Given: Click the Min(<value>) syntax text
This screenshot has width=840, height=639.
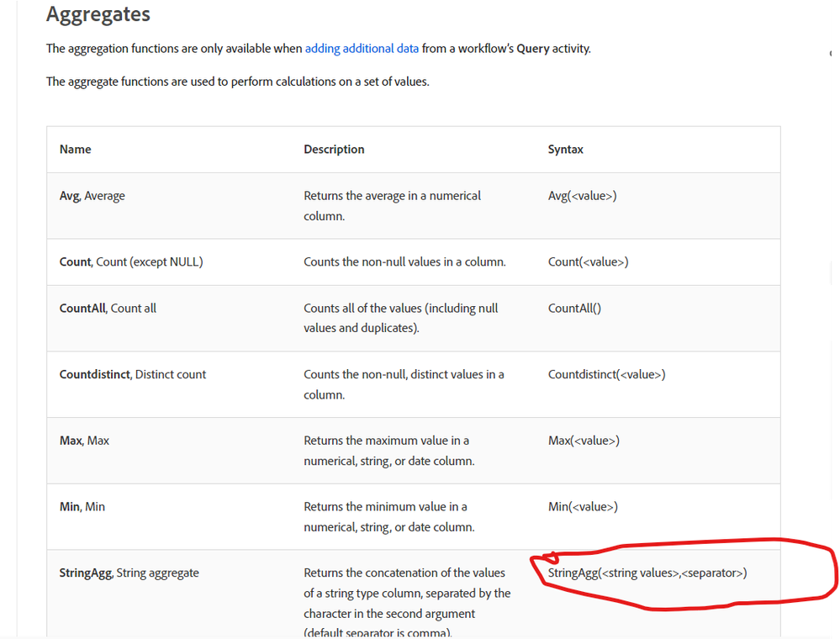Looking at the screenshot, I should point(583,507).
